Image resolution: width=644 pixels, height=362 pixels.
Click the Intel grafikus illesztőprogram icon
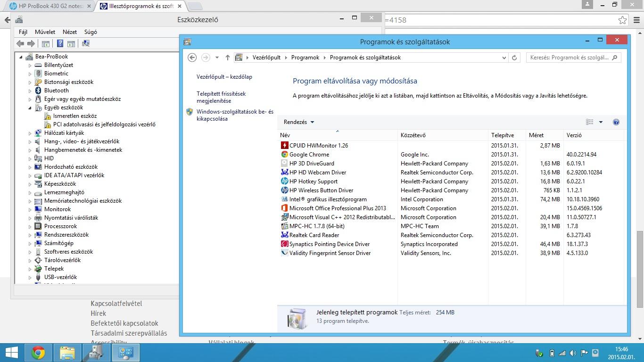coord(284,199)
